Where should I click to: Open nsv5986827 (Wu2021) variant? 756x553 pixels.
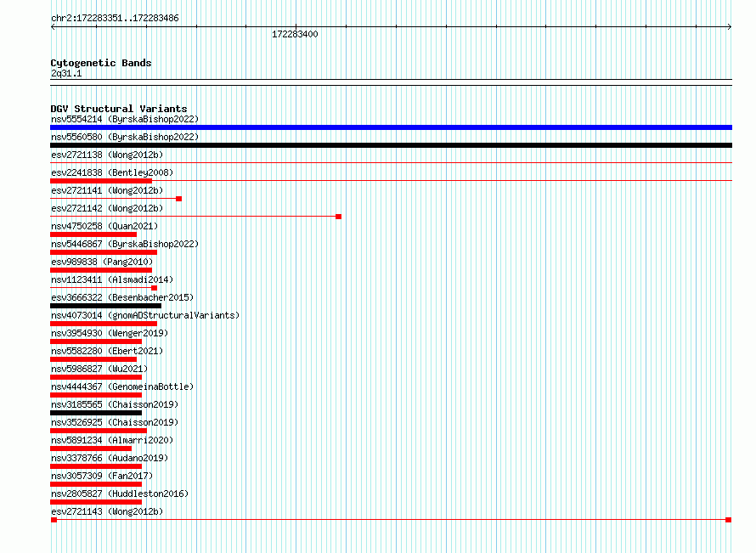pos(99,369)
